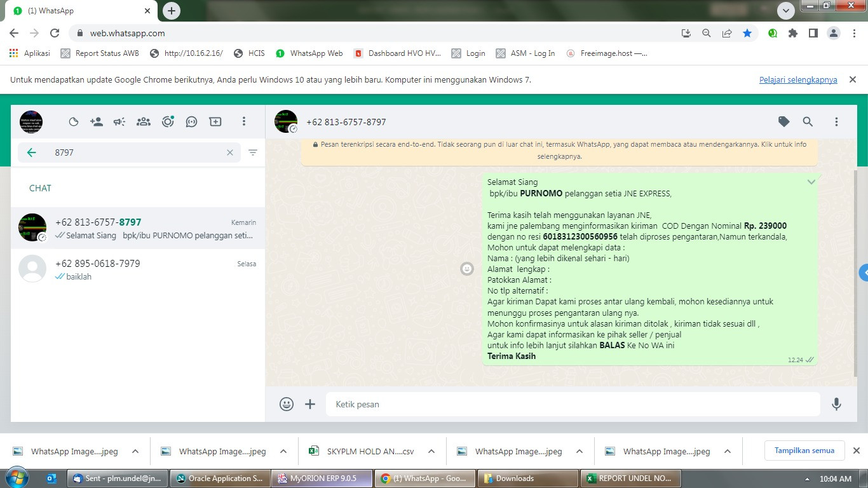Reload the WhatsApp Web page

click(55, 33)
